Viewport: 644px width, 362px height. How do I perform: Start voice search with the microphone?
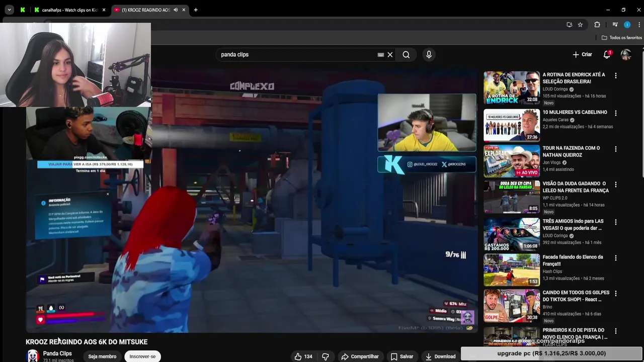pyautogui.click(x=429, y=54)
